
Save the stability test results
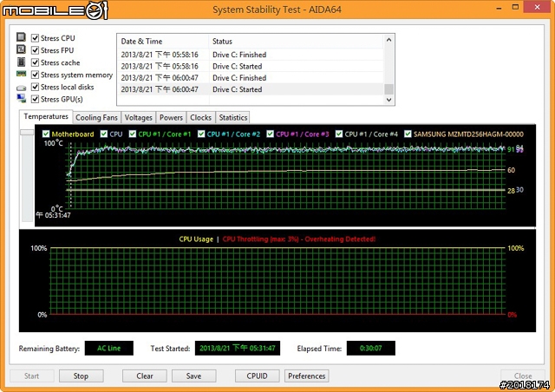click(x=194, y=376)
